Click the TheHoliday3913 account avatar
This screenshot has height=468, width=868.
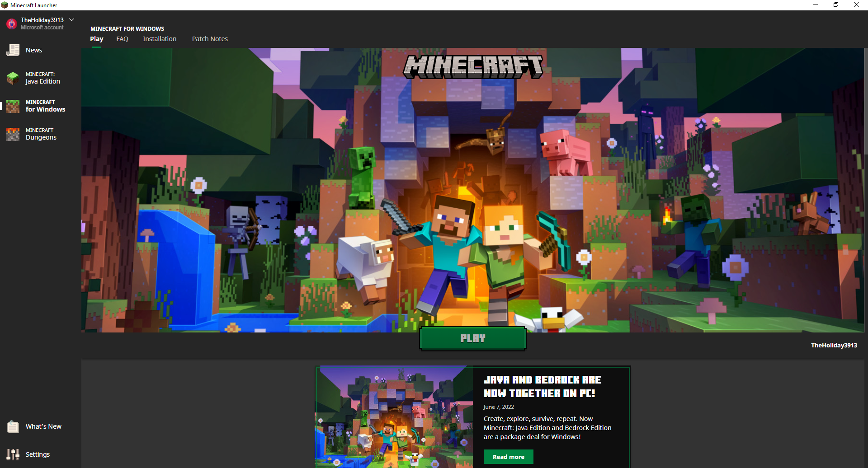[11, 23]
